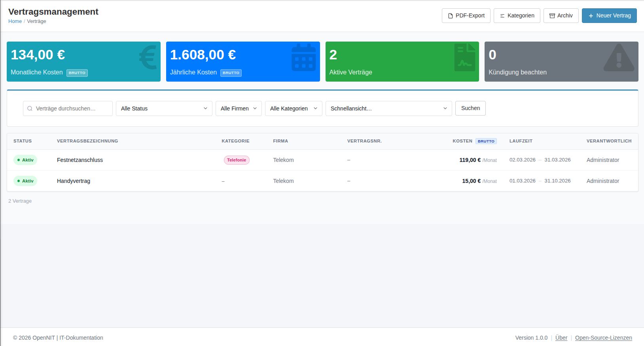This screenshot has width=644, height=346.
Task: Click the contract document icon on active contracts card
Action: click(x=465, y=58)
